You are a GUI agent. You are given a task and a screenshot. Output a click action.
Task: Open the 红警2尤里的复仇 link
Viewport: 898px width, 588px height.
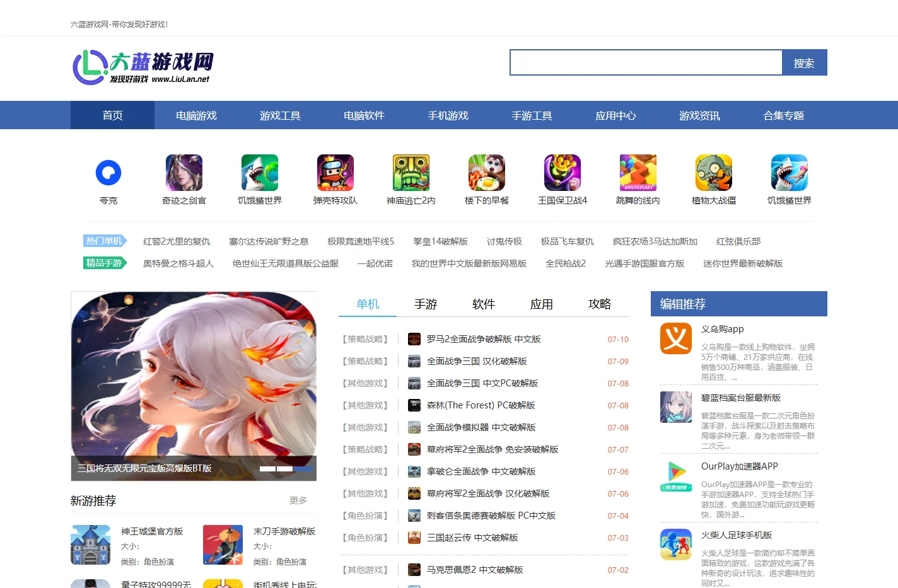click(177, 241)
